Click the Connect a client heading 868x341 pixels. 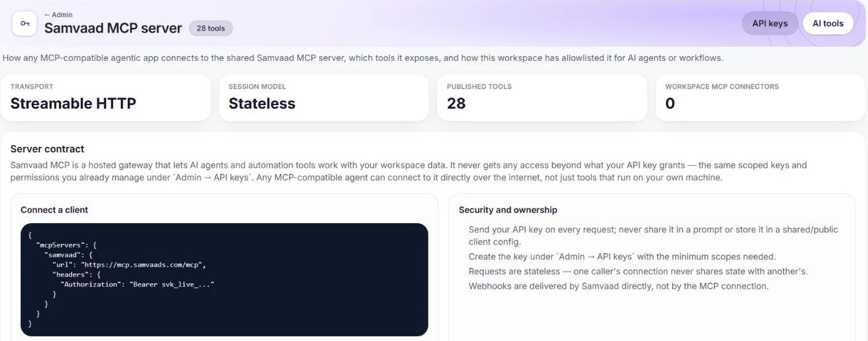pyautogui.click(x=55, y=210)
